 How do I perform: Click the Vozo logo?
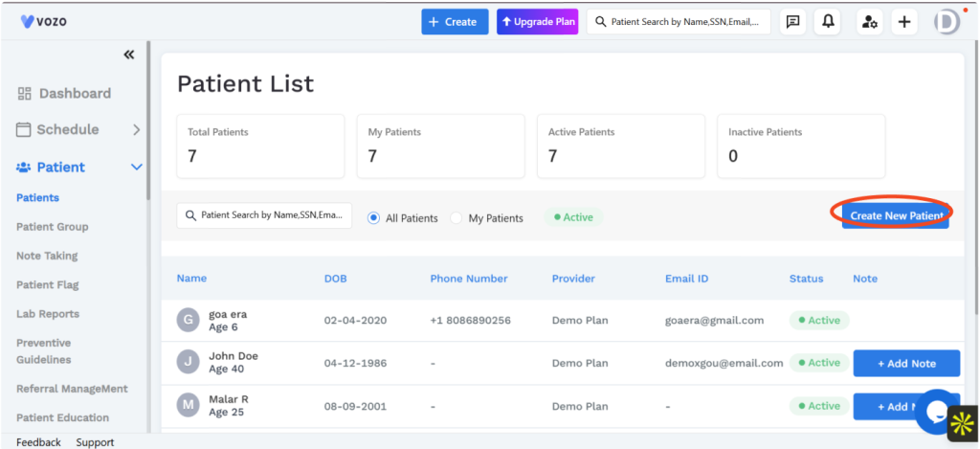pyautogui.click(x=44, y=21)
